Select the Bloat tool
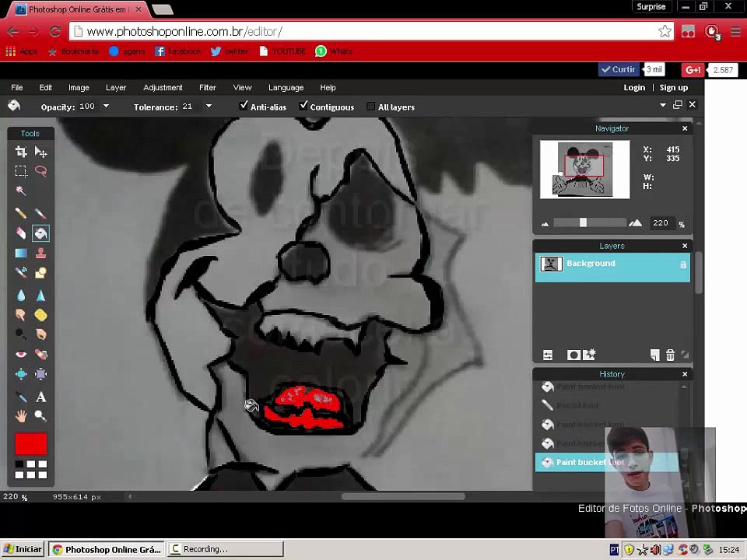Screen dimensions: 747x560 click(21, 374)
